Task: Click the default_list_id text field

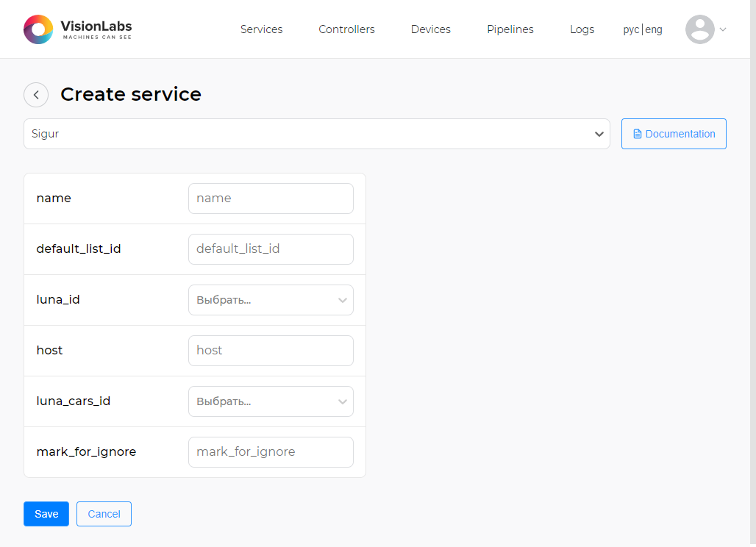Action: click(271, 249)
